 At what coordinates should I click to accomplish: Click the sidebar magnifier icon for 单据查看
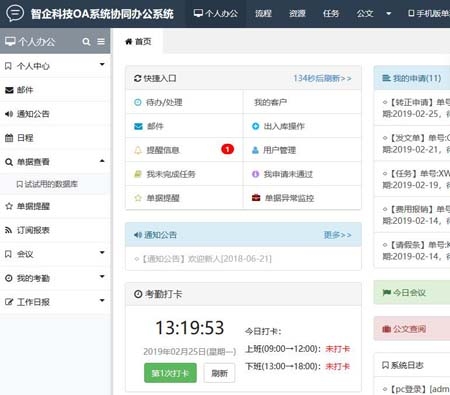coord(9,162)
